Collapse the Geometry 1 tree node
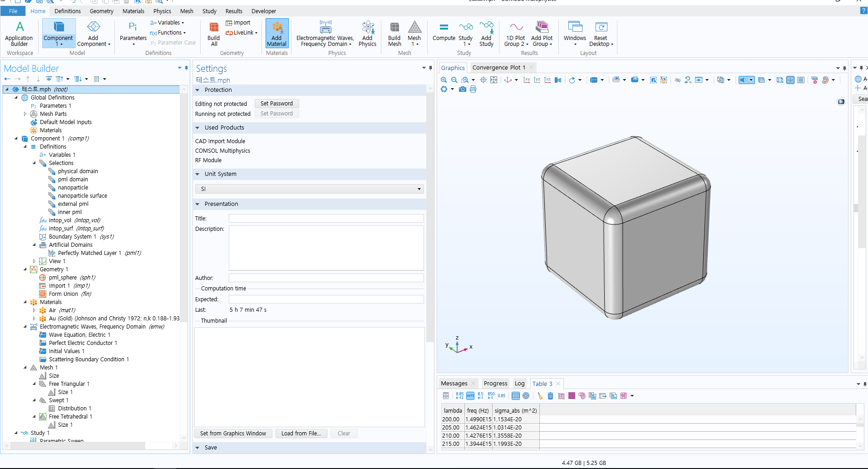The height and width of the screenshot is (469, 868). click(x=25, y=269)
